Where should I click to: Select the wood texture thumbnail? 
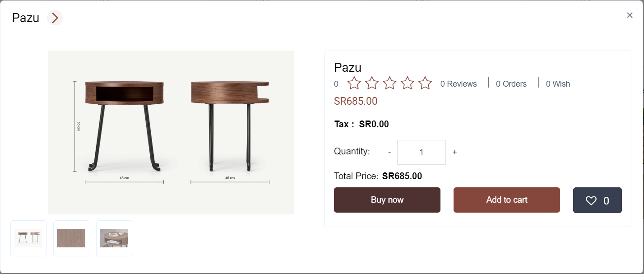point(71,238)
